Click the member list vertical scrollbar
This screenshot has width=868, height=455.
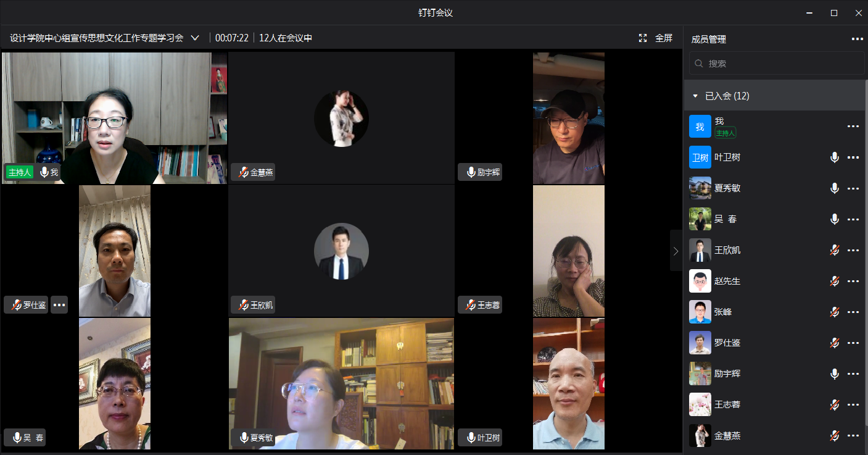pos(866,247)
